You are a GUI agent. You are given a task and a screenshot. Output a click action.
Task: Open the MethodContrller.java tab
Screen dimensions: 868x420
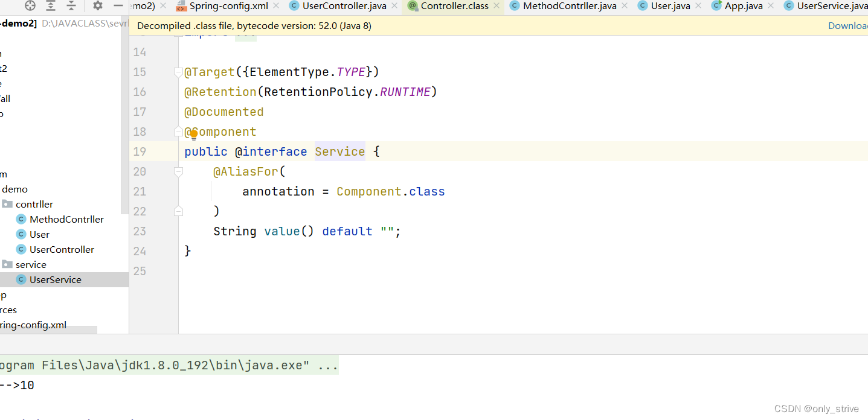click(570, 6)
